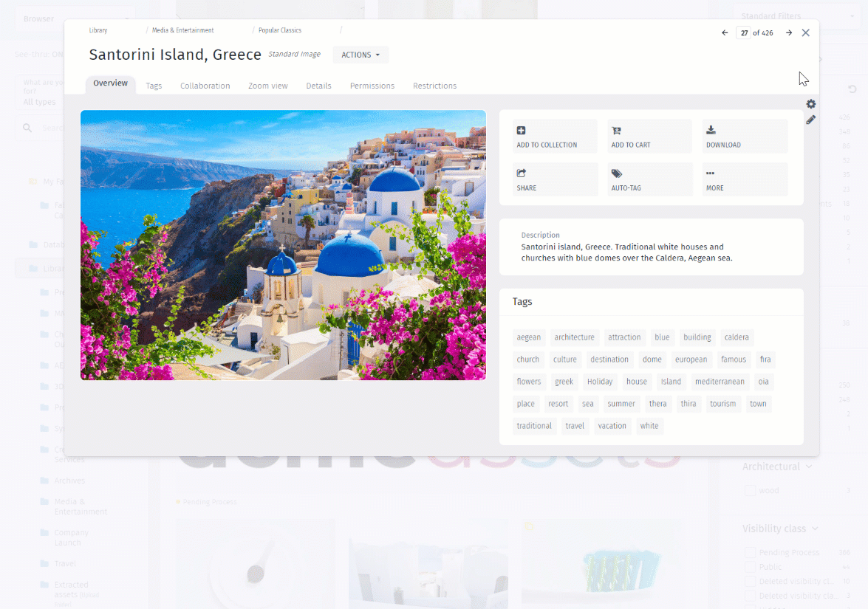Image resolution: width=868 pixels, height=609 pixels.
Task: Open the settings gear icon
Action: tap(810, 104)
